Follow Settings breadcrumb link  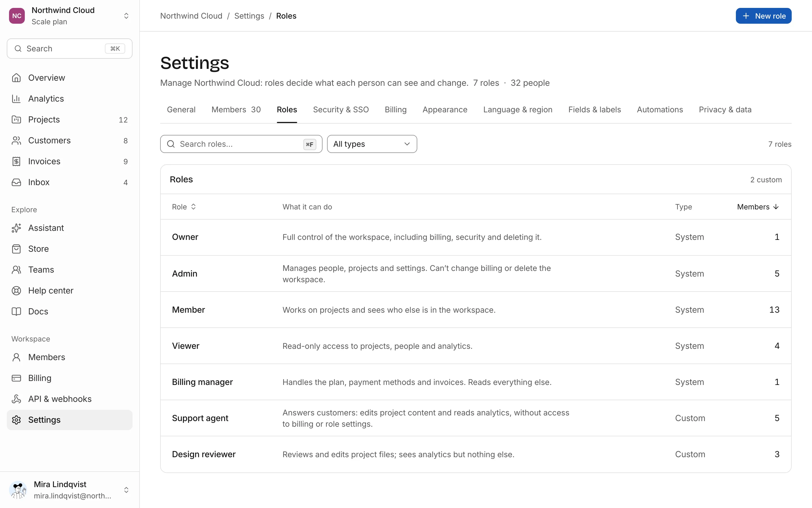[249, 16]
